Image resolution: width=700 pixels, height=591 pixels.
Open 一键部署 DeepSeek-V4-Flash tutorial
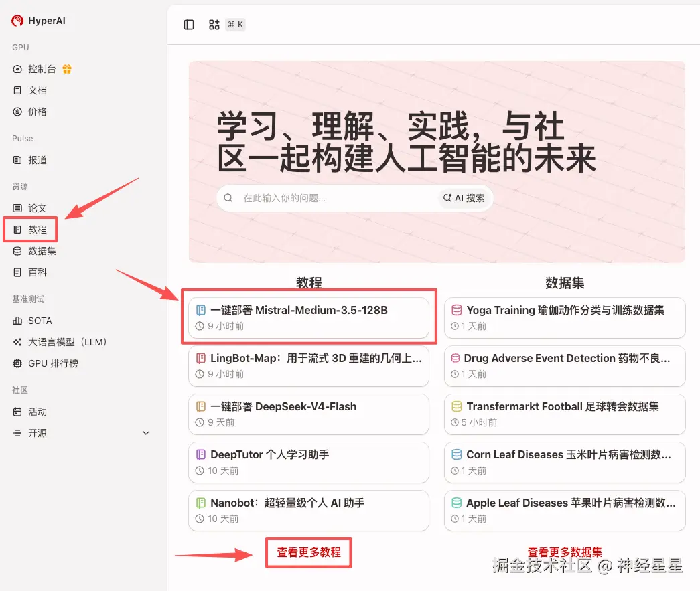coord(309,414)
